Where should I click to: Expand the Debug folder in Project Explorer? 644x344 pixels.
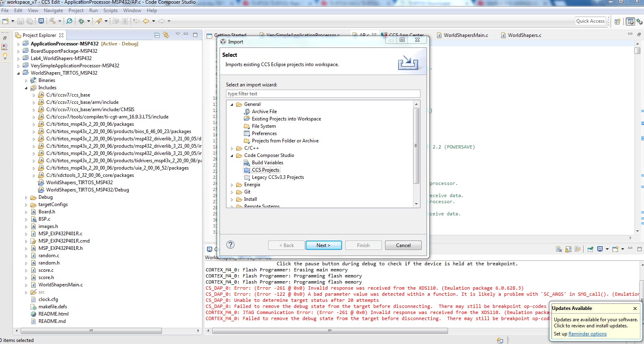click(x=26, y=198)
